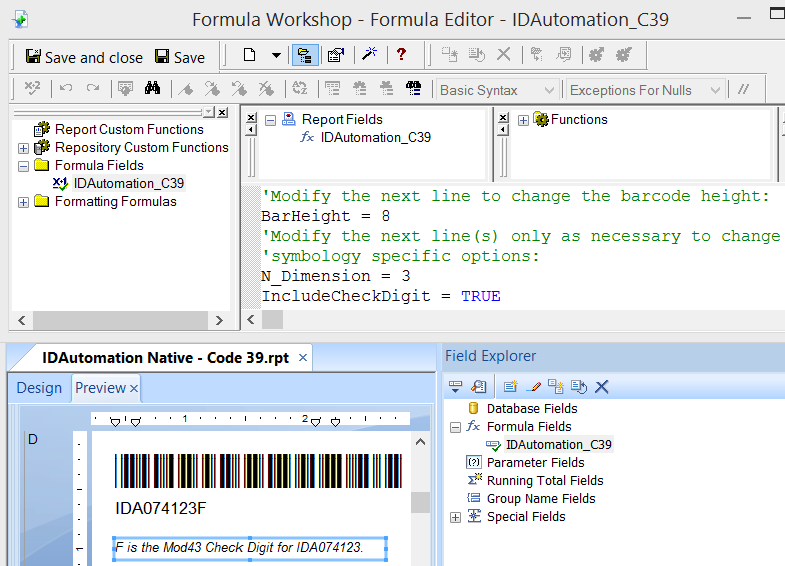Close the Report Fields pane with X
Screen dimensions: 785x566
251,117
